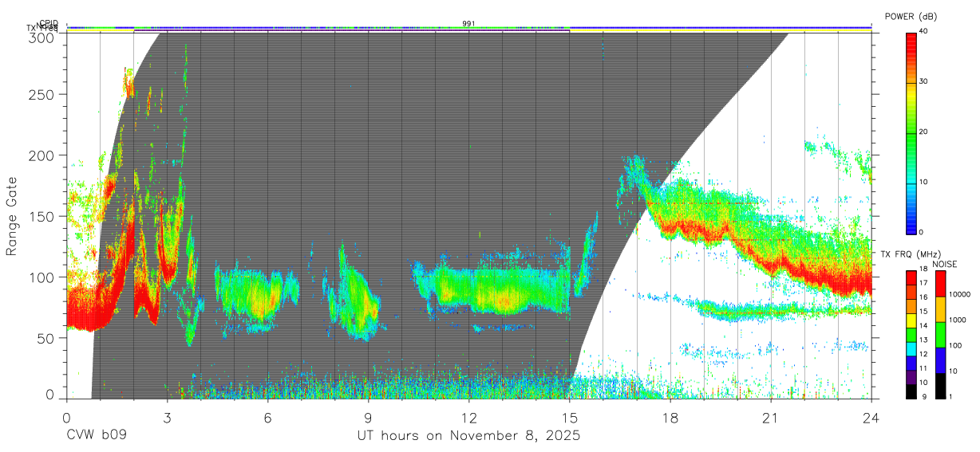
Task: Click the 18 tick label on UT hours axis
Action: click(x=670, y=417)
